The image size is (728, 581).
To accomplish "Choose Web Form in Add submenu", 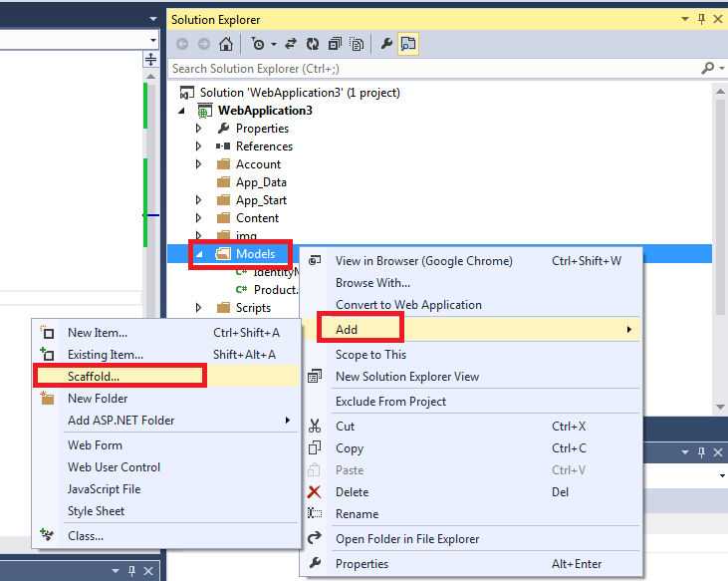I will 166,445.
